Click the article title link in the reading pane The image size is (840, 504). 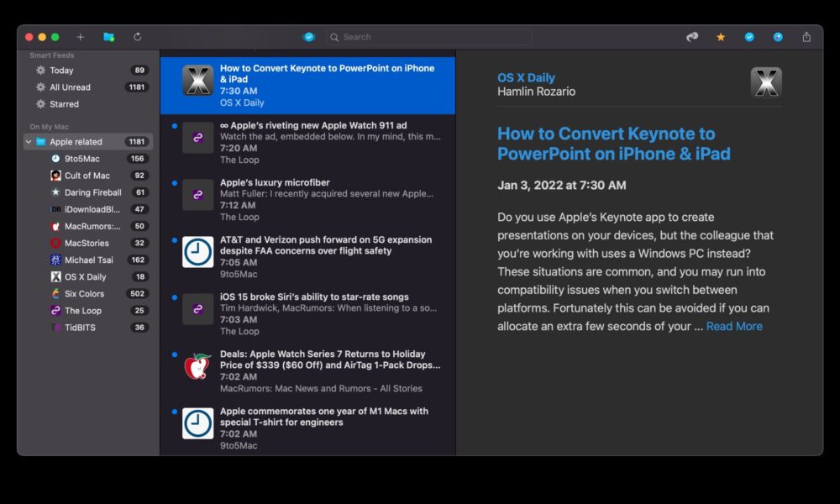(614, 144)
